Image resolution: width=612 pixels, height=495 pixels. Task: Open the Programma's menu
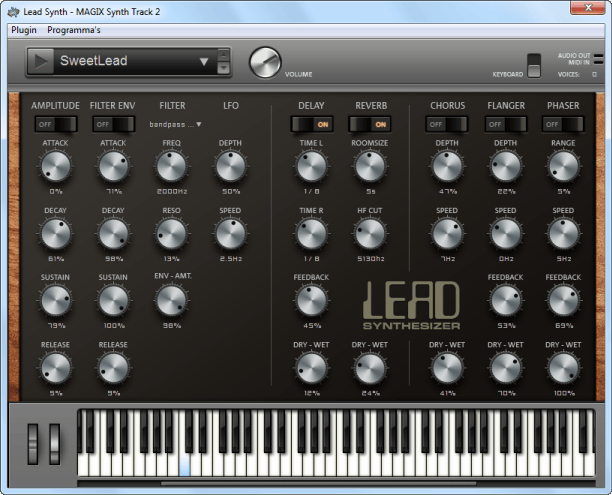click(x=74, y=30)
